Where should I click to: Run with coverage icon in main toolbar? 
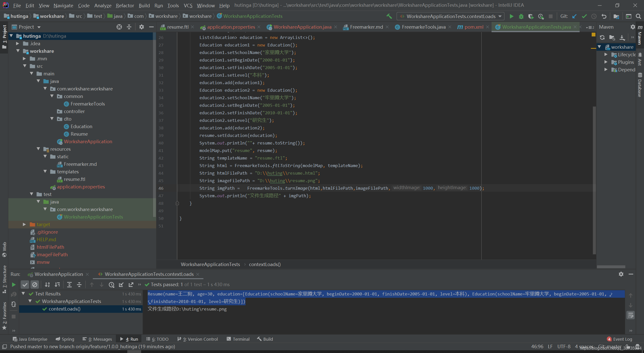[x=531, y=16]
